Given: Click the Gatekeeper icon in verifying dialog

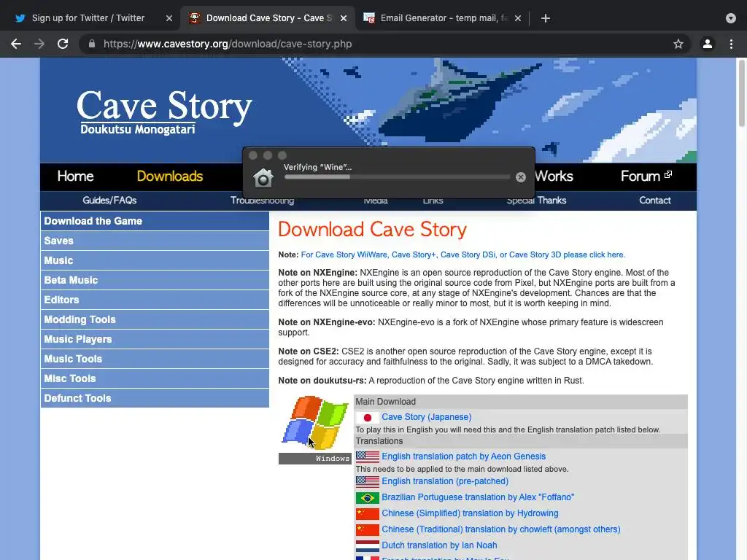Looking at the screenshot, I should click(263, 178).
